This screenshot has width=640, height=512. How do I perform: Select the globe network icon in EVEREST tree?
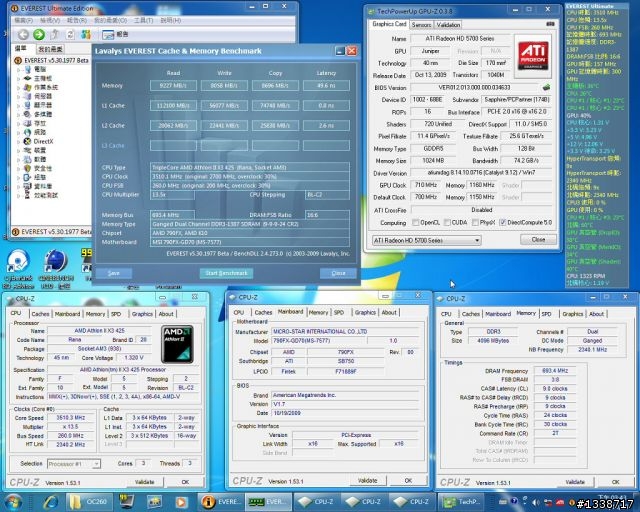tap(27, 132)
